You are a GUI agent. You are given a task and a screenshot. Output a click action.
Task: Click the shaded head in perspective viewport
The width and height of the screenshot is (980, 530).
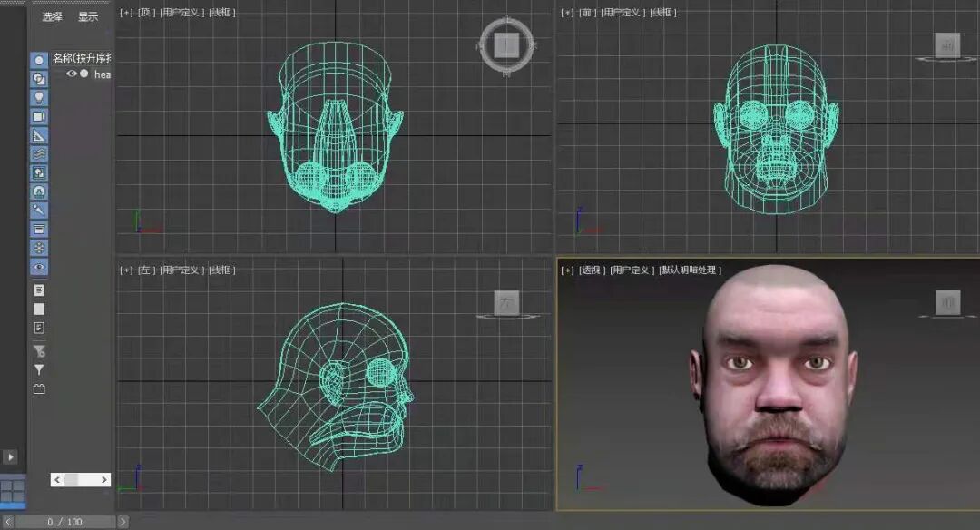[x=774, y=385]
